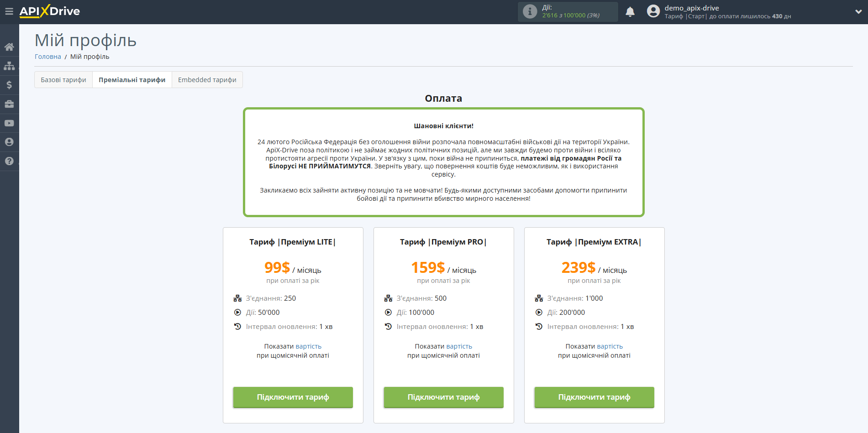Click the actions play icon in Premium LITE card
Viewport: 868px width, 433px height.
pyautogui.click(x=237, y=313)
